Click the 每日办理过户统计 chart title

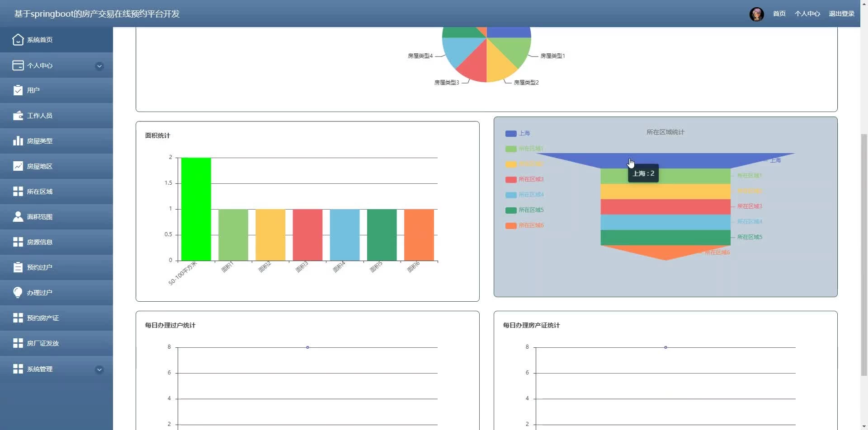point(170,325)
